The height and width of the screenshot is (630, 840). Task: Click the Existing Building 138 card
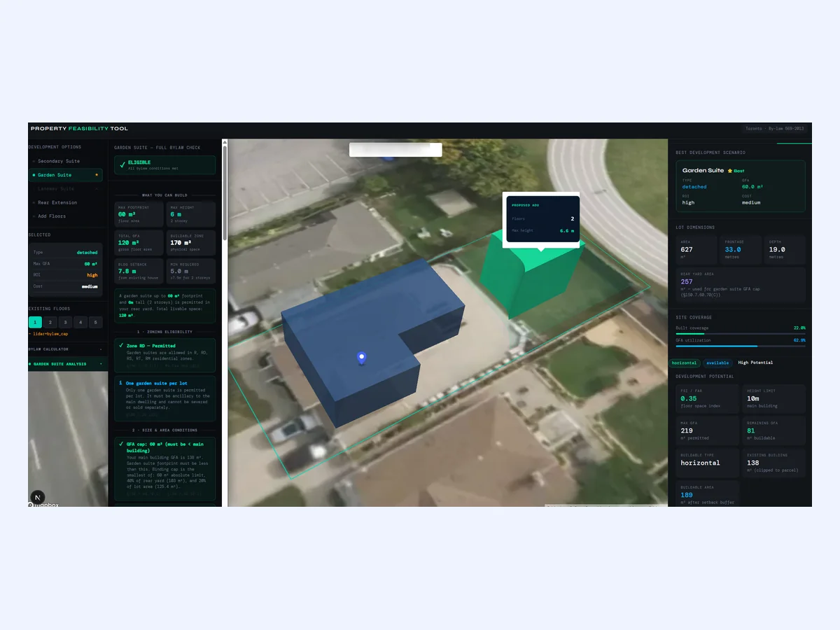(x=773, y=463)
